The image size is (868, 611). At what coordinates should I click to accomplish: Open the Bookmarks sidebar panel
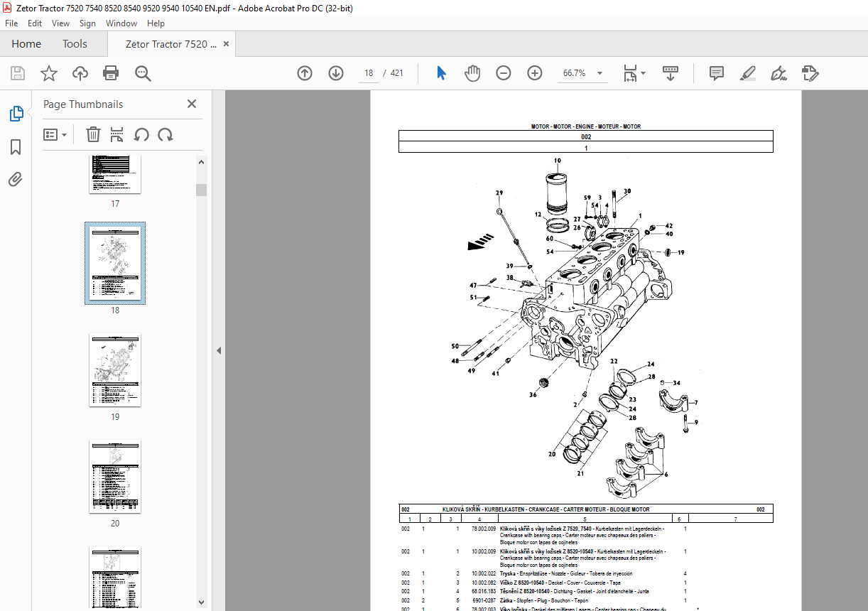pyautogui.click(x=16, y=147)
